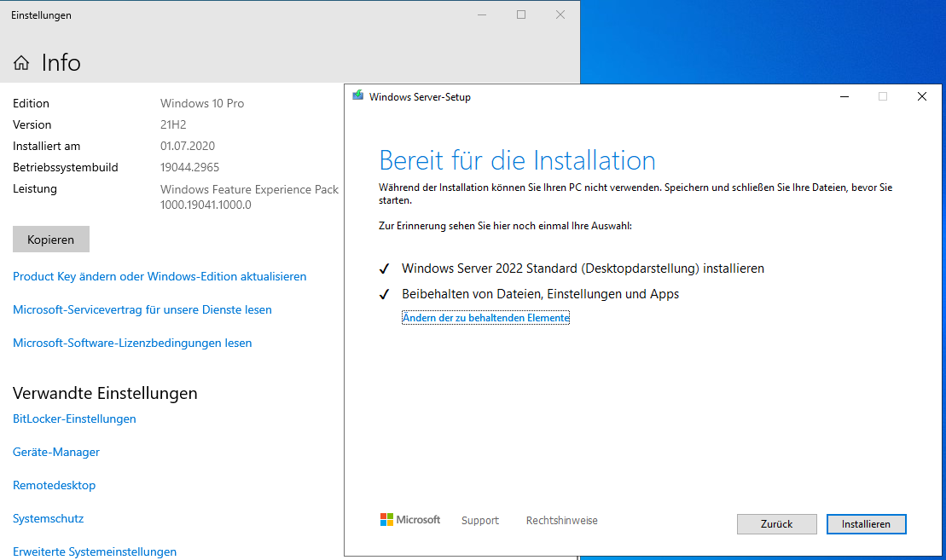
Task: Go to Remotedesktop settings
Action: tap(54, 485)
